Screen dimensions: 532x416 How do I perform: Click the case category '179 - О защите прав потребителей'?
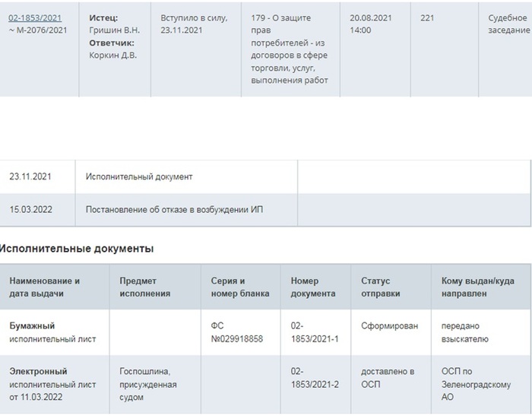click(x=289, y=49)
